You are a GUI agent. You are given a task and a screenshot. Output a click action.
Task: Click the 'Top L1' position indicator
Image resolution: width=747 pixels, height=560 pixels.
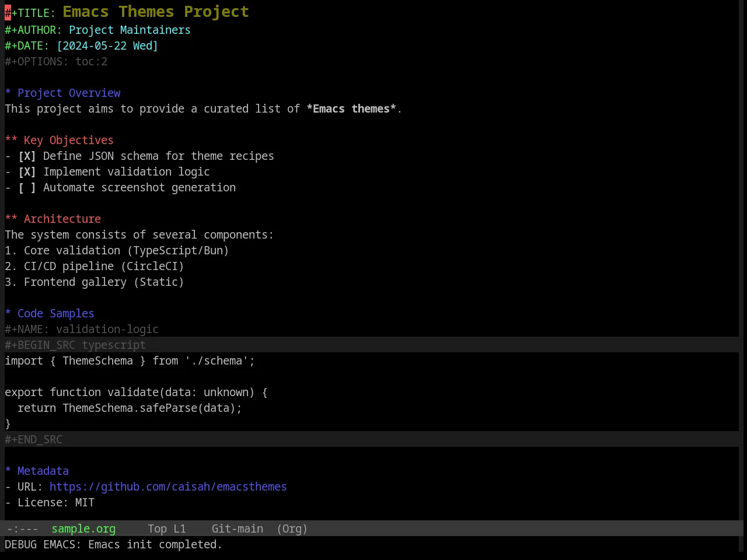click(x=167, y=528)
